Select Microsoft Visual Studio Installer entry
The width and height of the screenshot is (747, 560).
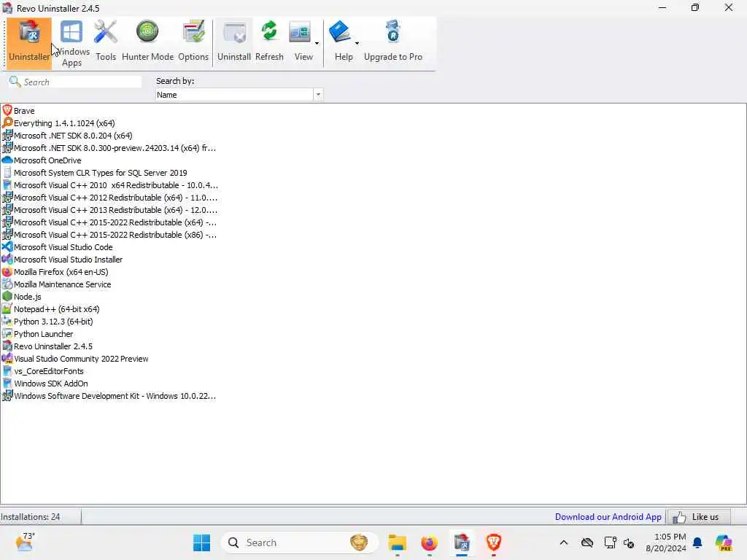point(63,259)
